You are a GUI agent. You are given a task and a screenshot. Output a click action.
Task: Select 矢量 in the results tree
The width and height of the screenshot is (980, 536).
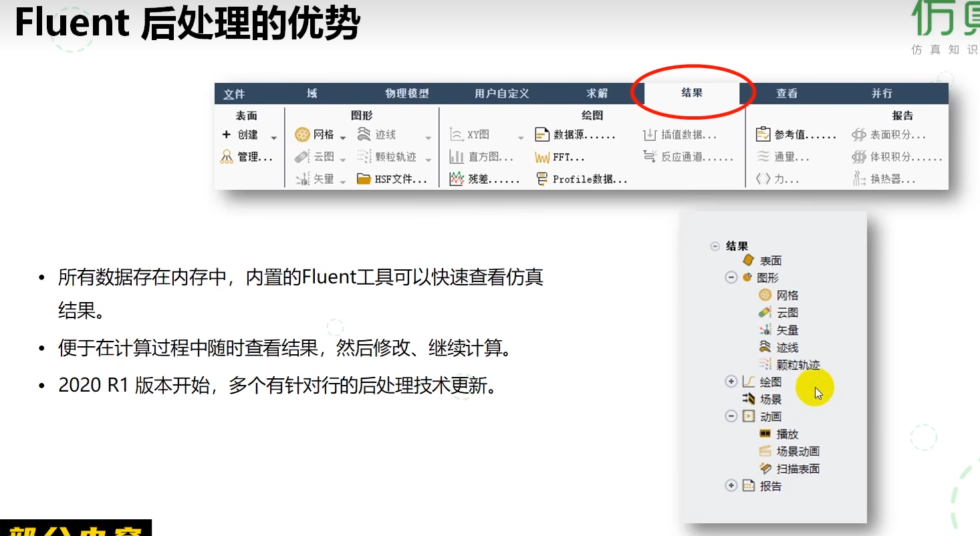pos(787,330)
